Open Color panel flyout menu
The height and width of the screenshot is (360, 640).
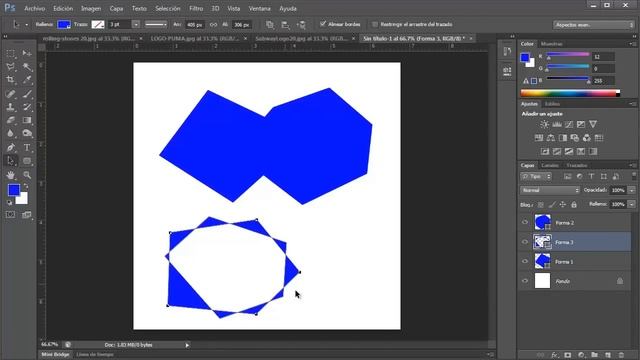[x=632, y=44]
